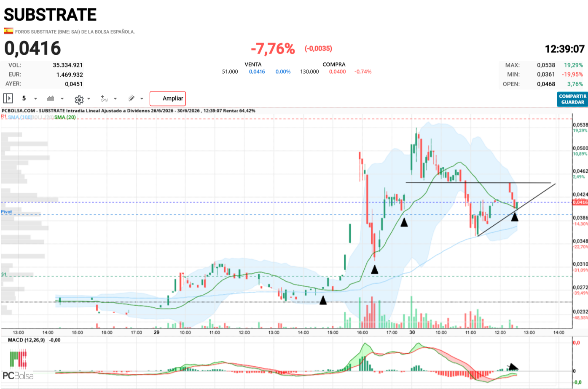Select the drawing pencil tool icon
This screenshot has height=389, width=588.
tap(132, 99)
